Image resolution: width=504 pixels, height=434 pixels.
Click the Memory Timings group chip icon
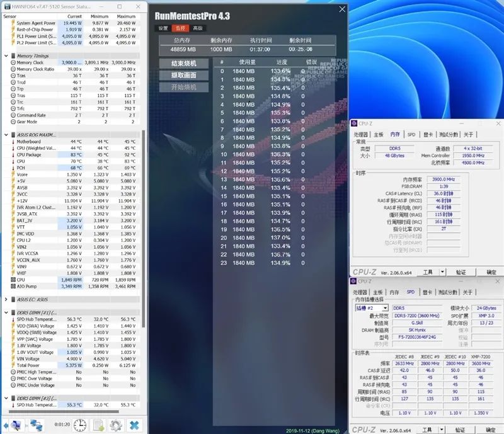13,55
